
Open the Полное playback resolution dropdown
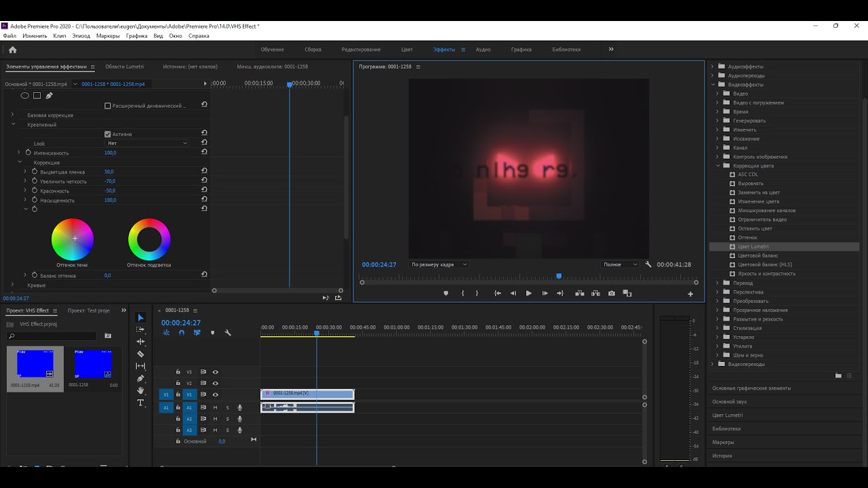620,264
